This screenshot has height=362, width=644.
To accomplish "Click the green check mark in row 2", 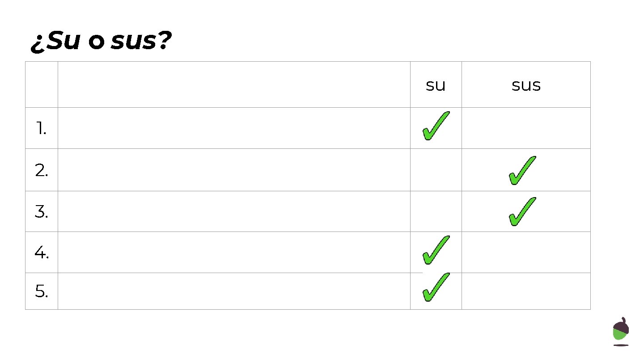I will (x=522, y=171).
